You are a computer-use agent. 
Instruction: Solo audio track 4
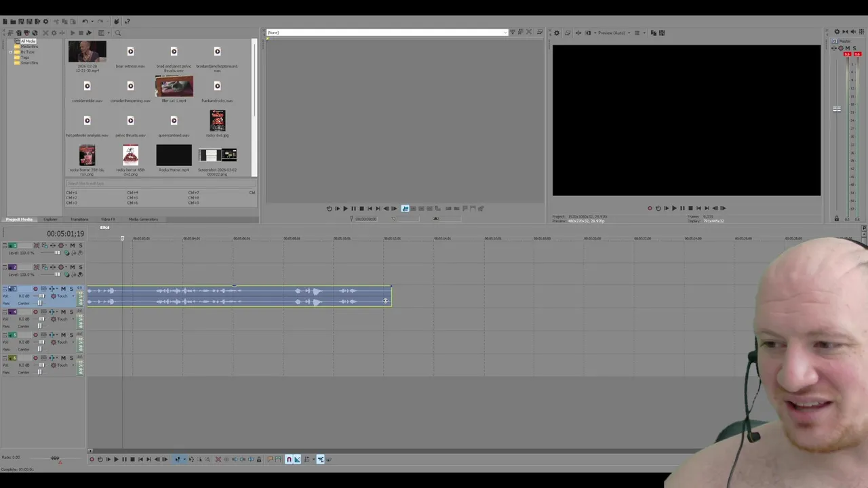coord(71,312)
